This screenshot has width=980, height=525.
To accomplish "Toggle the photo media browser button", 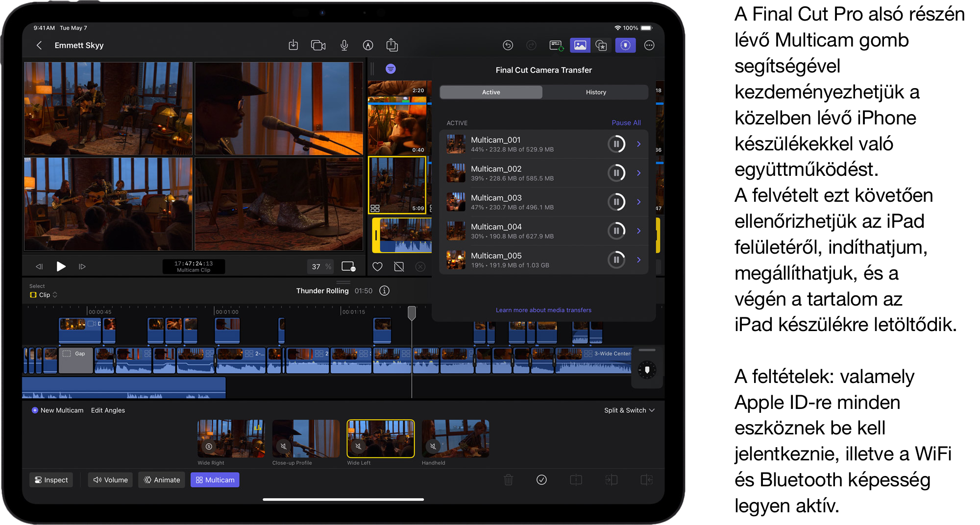I will [580, 46].
